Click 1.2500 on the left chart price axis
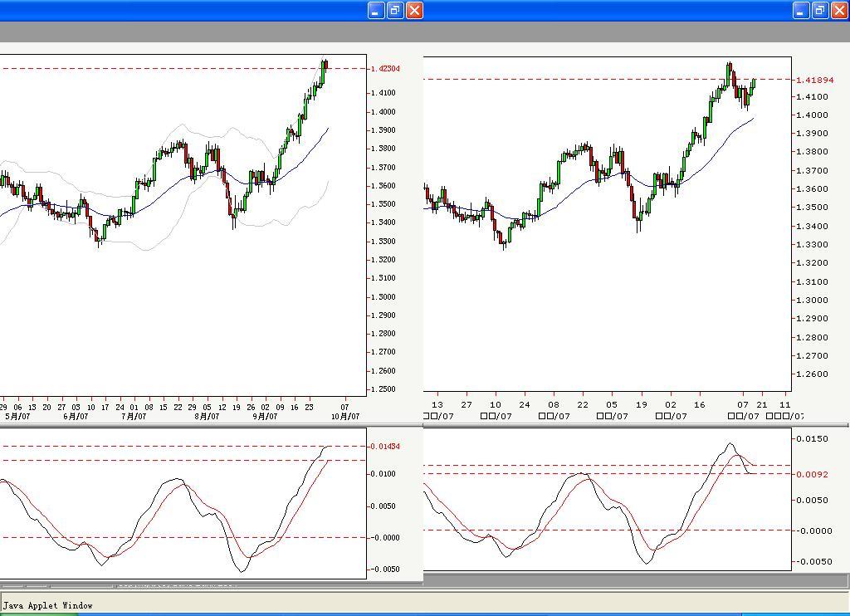 pyautogui.click(x=383, y=389)
